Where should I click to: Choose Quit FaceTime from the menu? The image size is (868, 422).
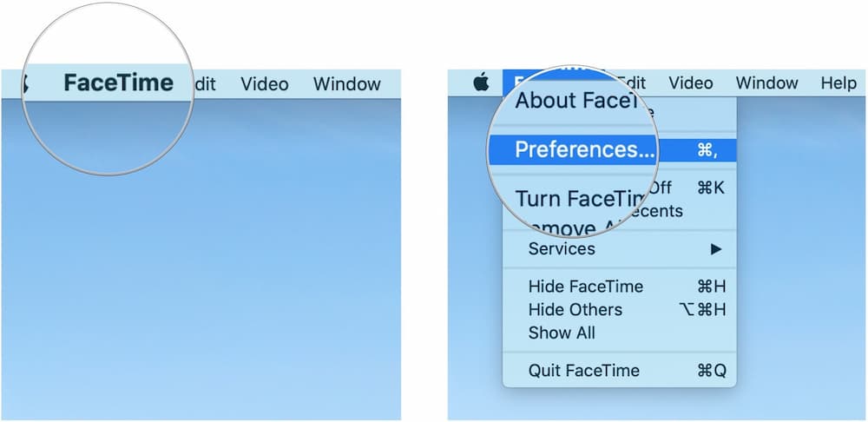[x=583, y=371]
